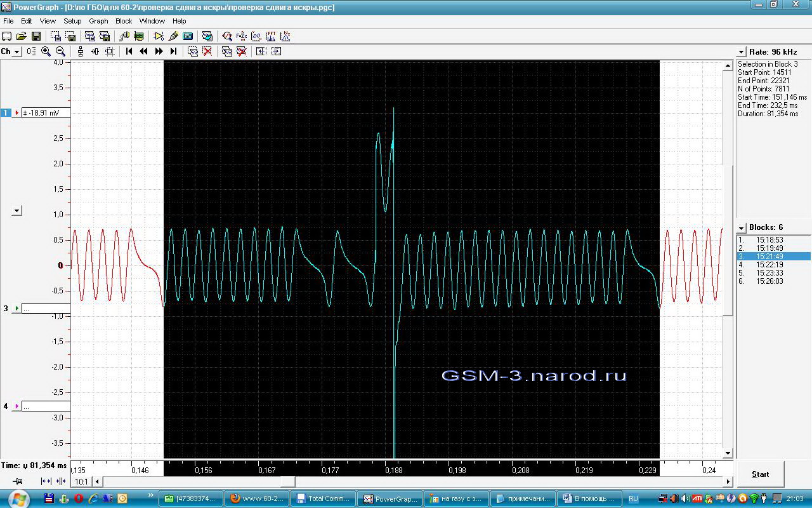Open the FFT spectrum analysis icon
The width and height of the screenshot is (812, 508).
271,36
